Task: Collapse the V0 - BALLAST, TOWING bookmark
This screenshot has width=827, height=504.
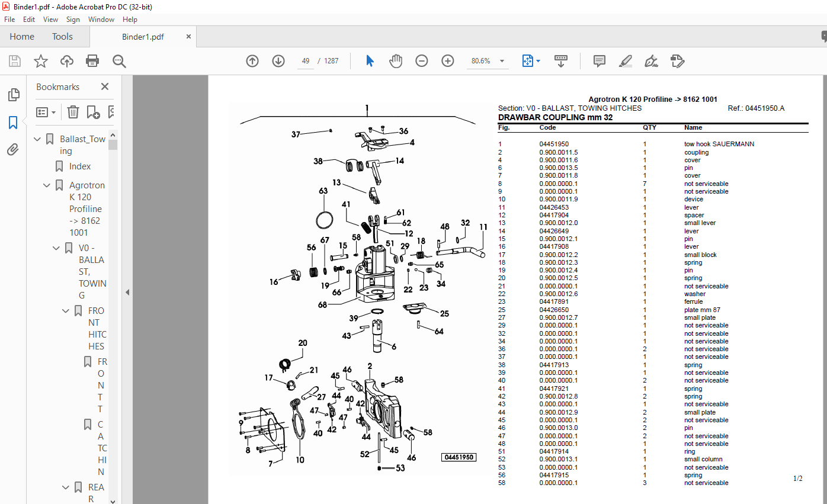Action: [x=56, y=248]
